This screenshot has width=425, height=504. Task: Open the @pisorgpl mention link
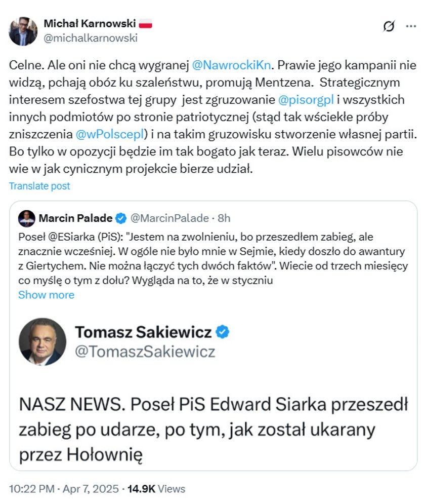306,100
